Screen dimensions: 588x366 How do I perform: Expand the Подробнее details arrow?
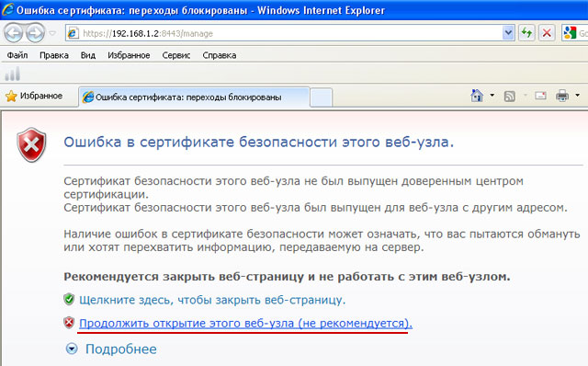[x=72, y=349]
